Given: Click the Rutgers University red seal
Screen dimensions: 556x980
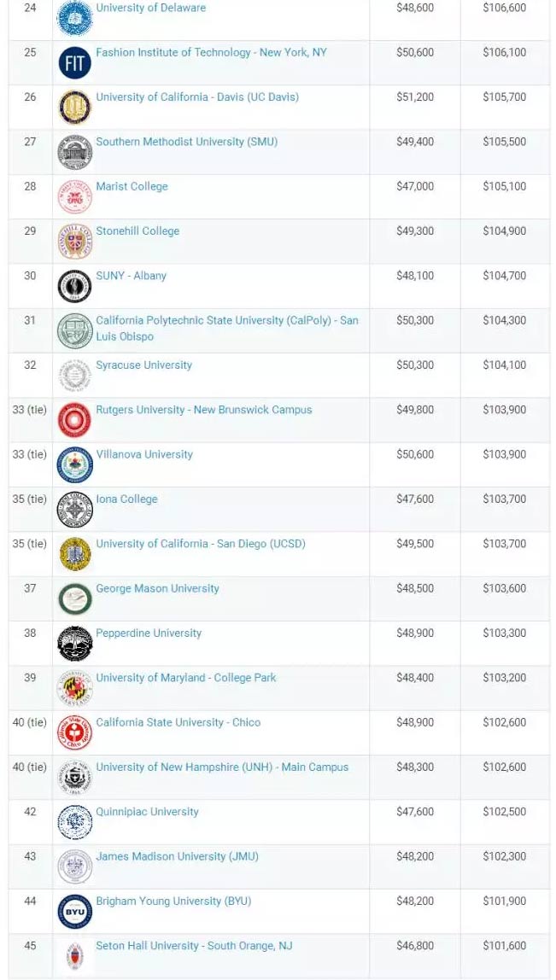Looking at the screenshot, I should tap(74, 420).
